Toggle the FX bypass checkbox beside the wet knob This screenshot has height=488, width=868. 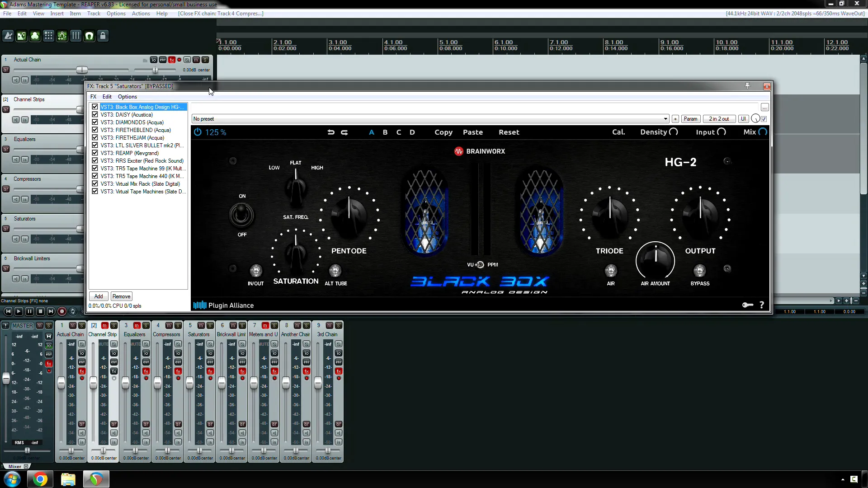[764, 119]
